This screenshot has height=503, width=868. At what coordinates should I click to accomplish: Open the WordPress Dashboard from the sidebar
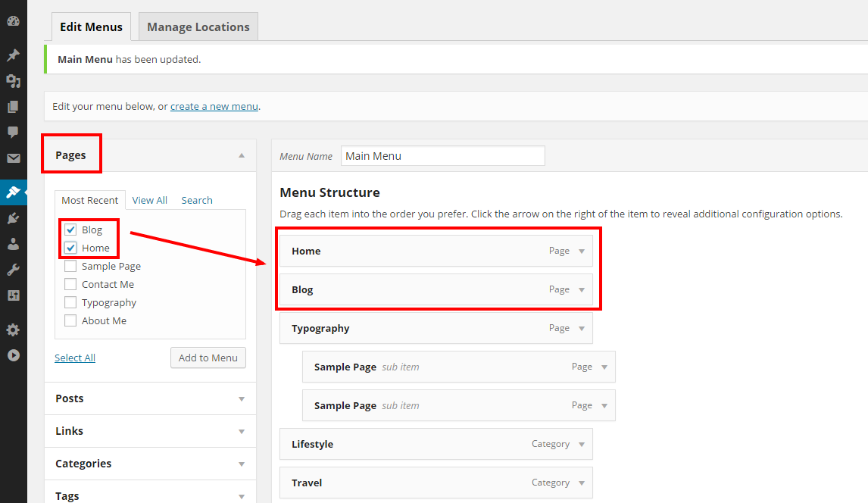click(13, 20)
